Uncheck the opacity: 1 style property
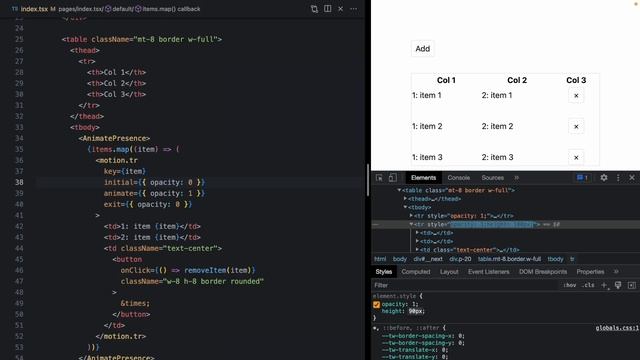This screenshot has width=640, height=360. (x=376, y=304)
